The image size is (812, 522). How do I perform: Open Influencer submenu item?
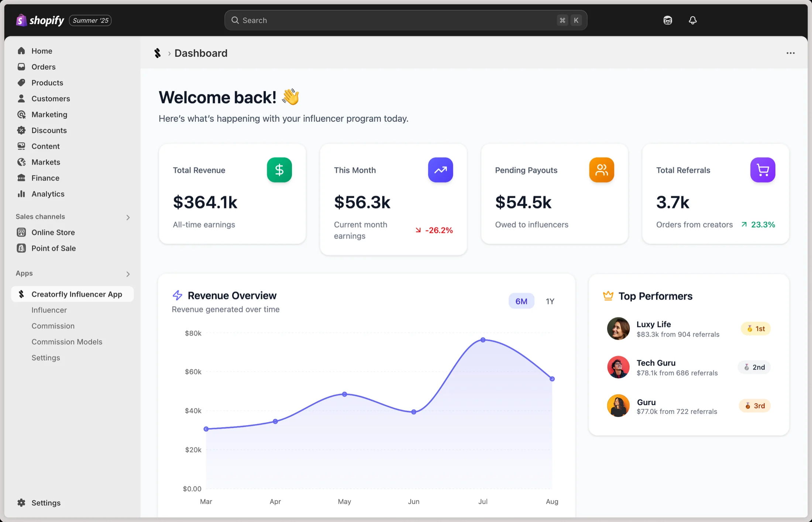(x=49, y=310)
